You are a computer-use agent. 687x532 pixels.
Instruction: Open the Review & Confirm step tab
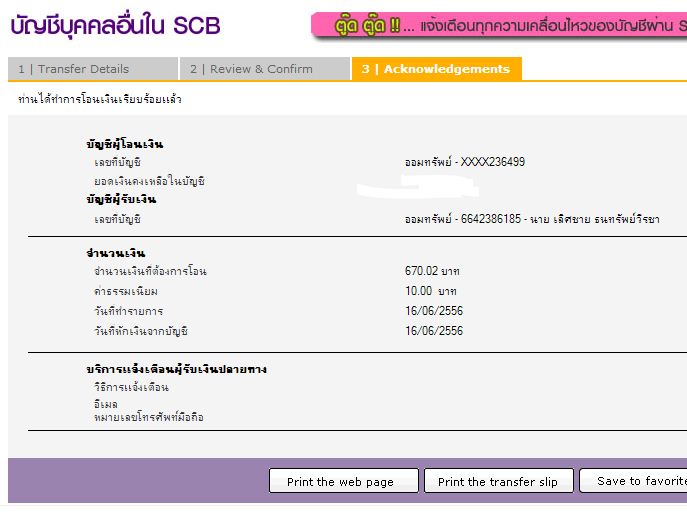pos(265,69)
